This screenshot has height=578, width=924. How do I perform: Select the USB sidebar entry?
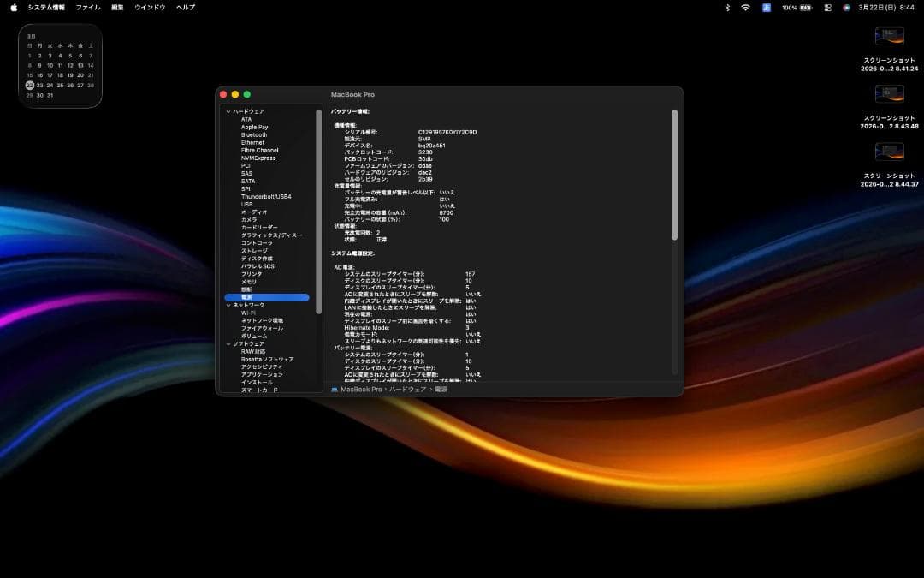pos(247,204)
